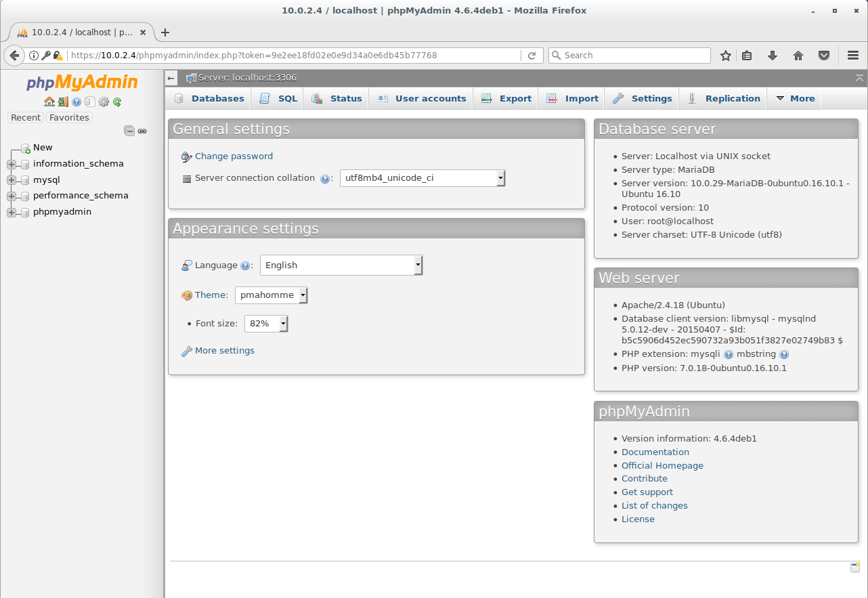Image resolution: width=868 pixels, height=598 pixels.
Task: Click the Collapse all tree icon
Action: [129, 131]
